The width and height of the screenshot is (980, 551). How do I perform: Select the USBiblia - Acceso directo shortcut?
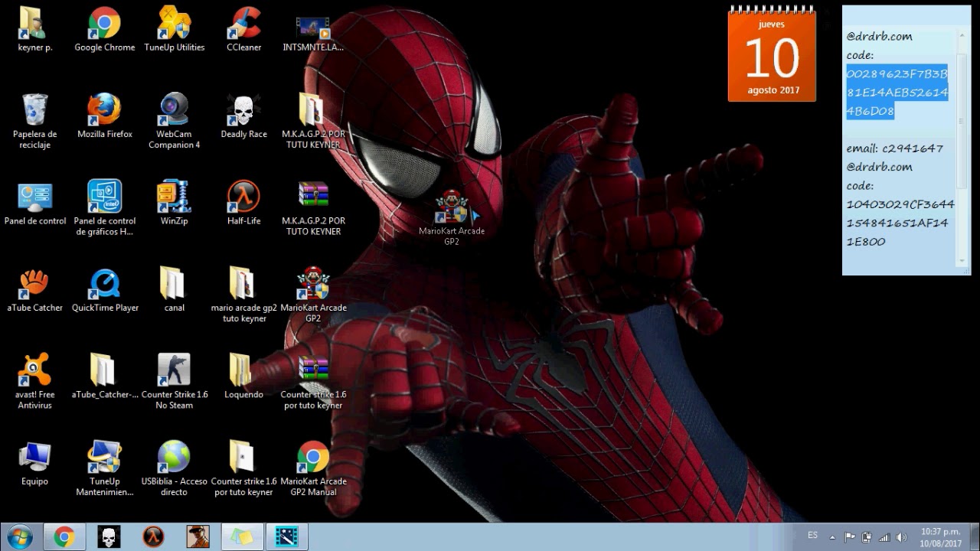174,469
